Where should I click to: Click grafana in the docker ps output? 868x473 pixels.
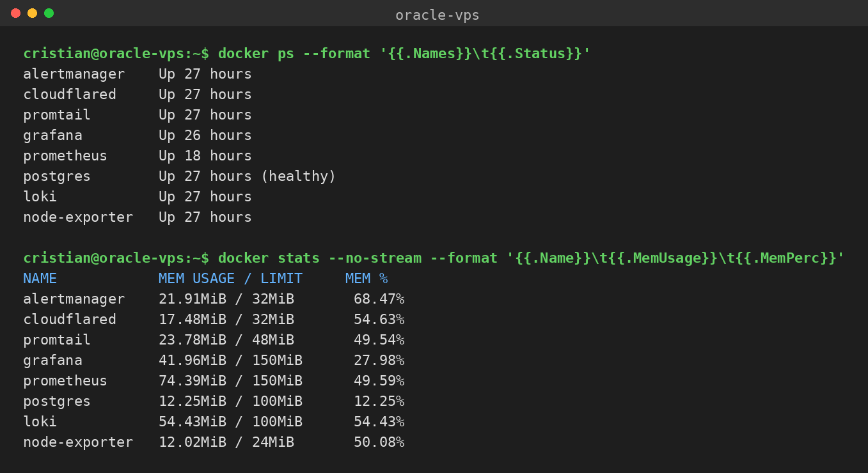point(52,136)
